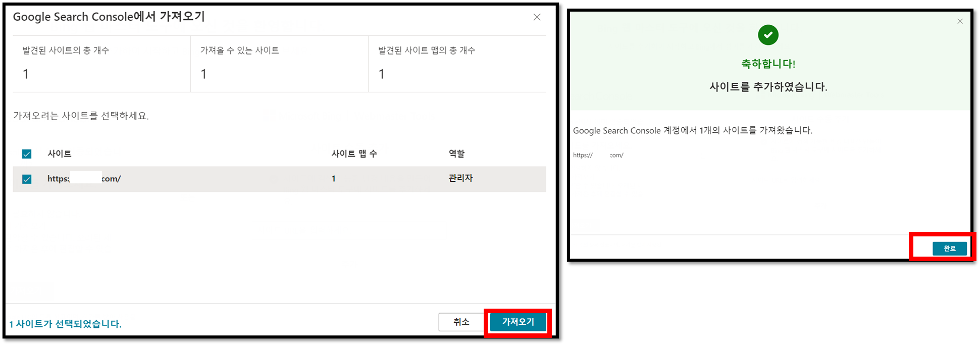Click the sitemap count value 1 in site row
The image size is (980, 345).
click(x=333, y=179)
